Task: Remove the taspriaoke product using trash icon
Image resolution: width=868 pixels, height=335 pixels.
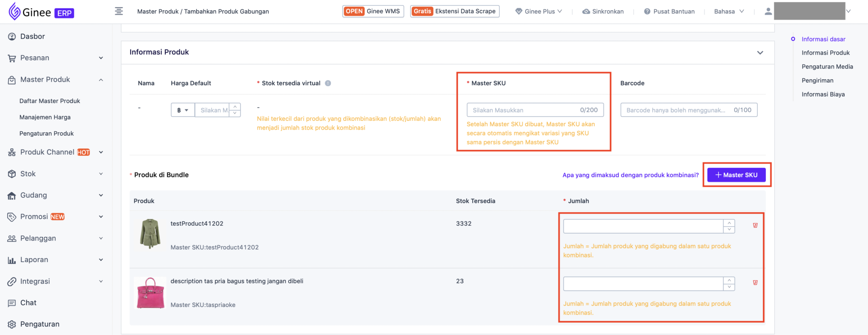Action: pyautogui.click(x=755, y=282)
